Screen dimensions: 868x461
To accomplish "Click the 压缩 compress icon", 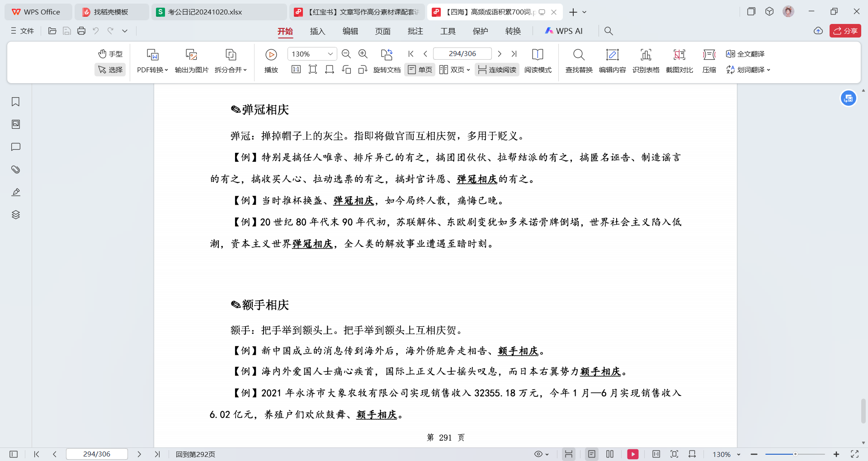I will tap(709, 55).
